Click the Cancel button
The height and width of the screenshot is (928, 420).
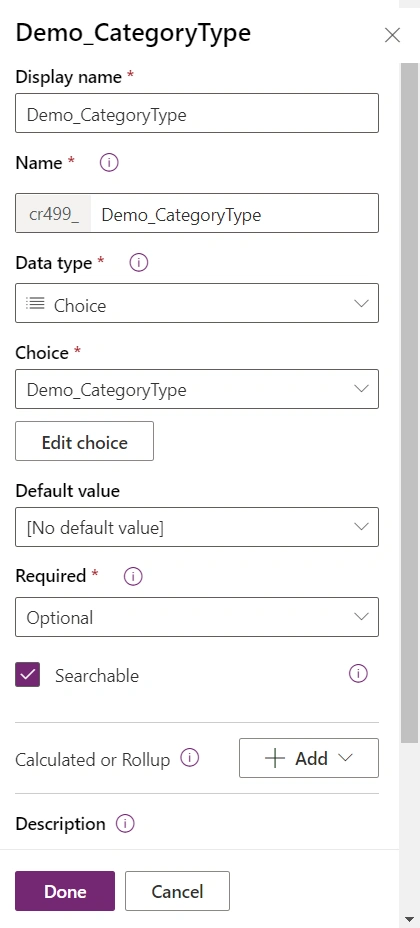coord(177,891)
